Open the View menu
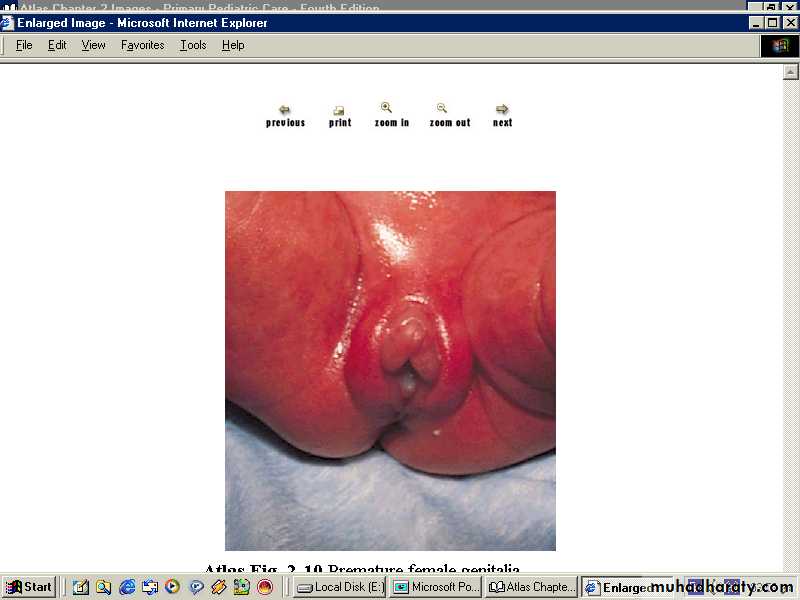800x600 pixels. tap(93, 45)
